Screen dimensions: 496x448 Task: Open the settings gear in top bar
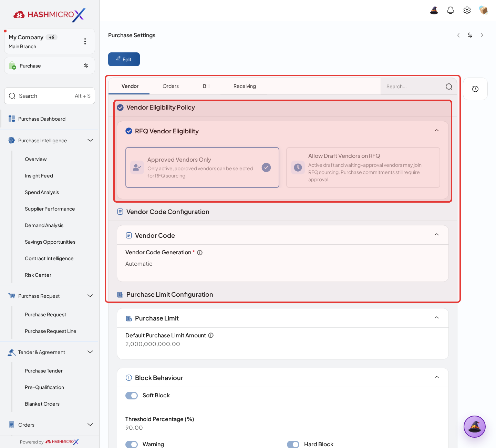click(x=467, y=10)
